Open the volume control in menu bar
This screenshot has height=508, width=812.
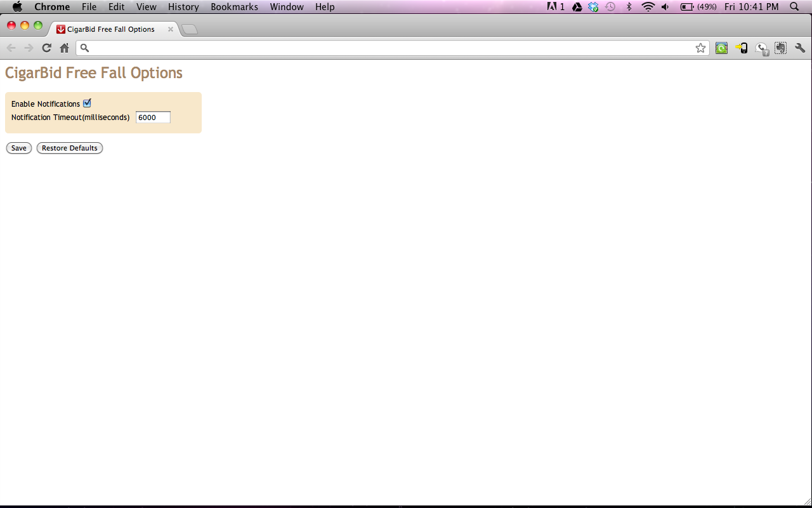[x=665, y=7]
